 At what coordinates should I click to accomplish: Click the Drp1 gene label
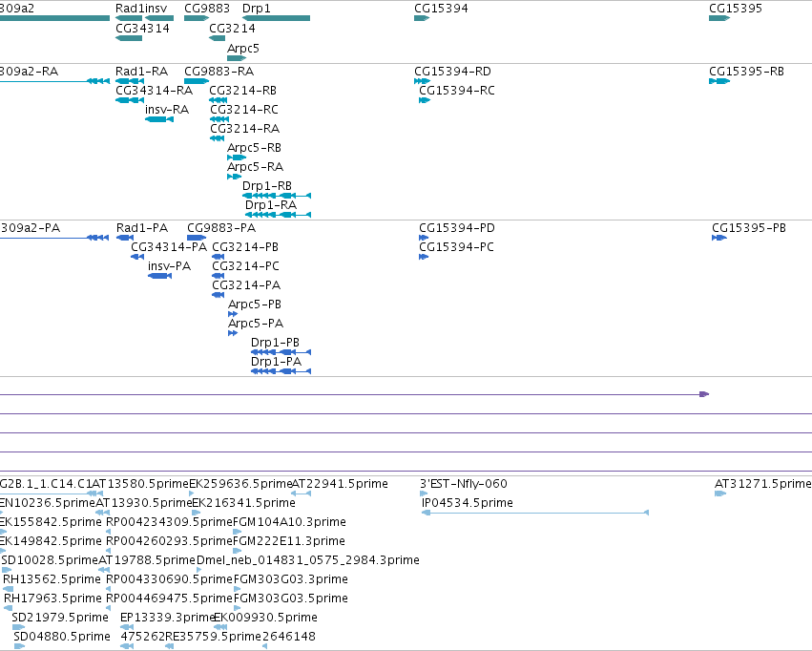pyautogui.click(x=256, y=9)
